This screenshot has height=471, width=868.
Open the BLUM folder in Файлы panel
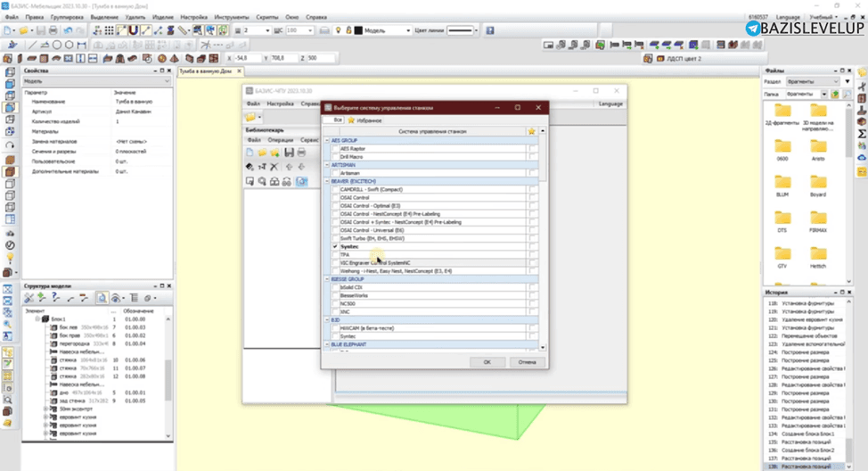[x=782, y=186]
